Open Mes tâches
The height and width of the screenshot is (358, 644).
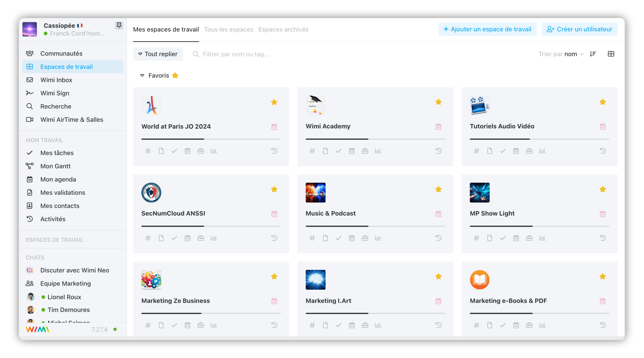(x=72, y=153)
